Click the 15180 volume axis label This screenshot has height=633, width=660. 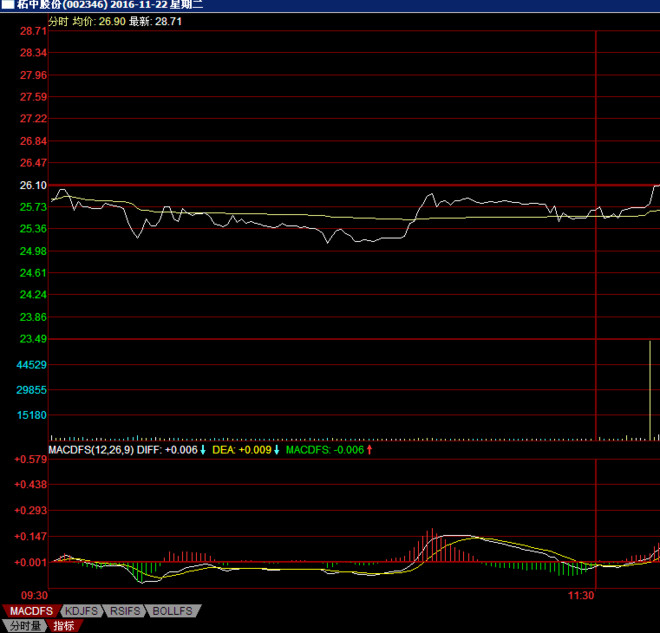pyautogui.click(x=32, y=415)
